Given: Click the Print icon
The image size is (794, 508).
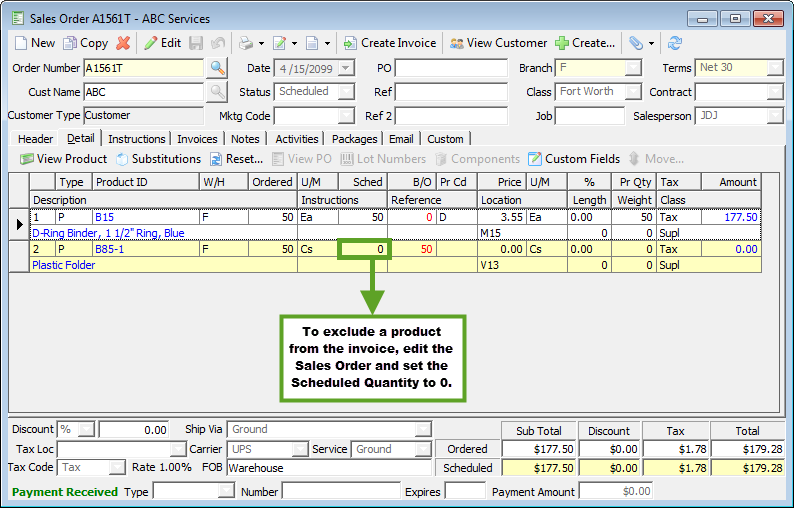Looking at the screenshot, I should click(246, 43).
